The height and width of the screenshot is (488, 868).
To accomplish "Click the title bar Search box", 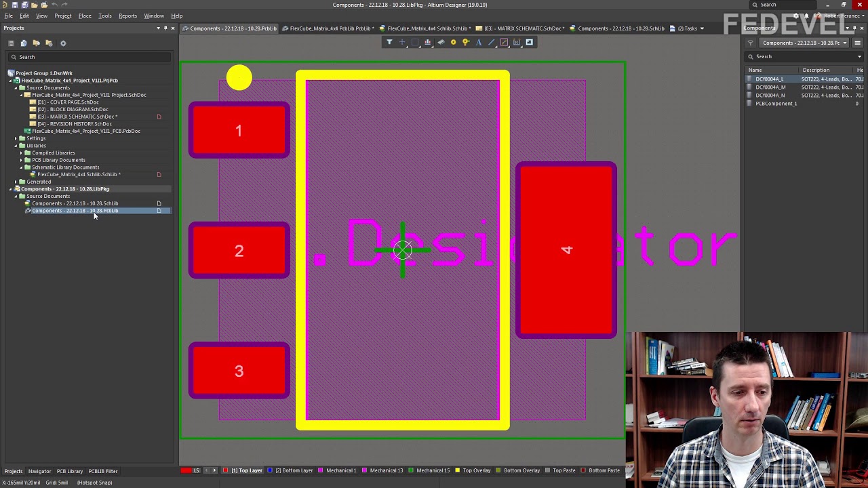I will coord(784,5).
